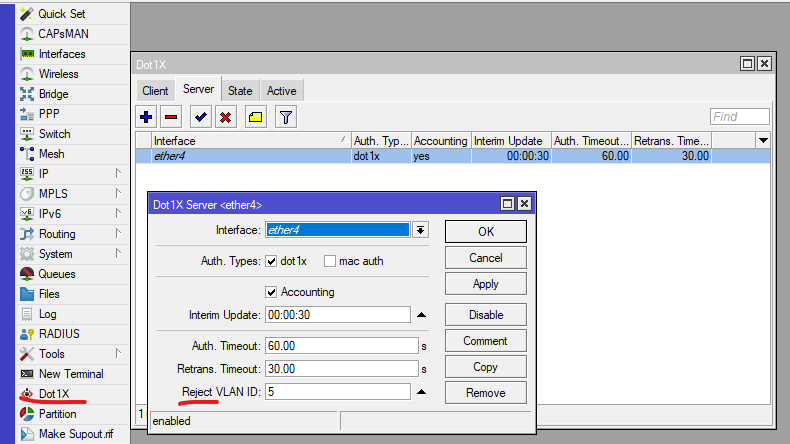Expand the IP submenu

(118, 173)
